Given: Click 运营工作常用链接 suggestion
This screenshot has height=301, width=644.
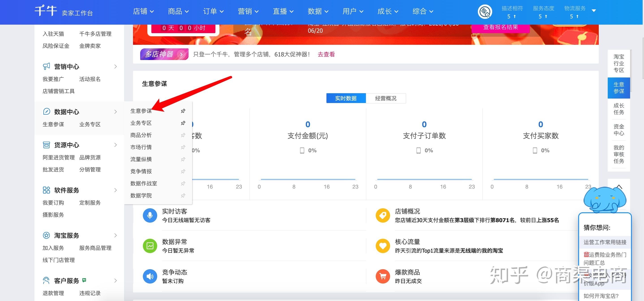Looking at the screenshot, I should (x=605, y=242).
